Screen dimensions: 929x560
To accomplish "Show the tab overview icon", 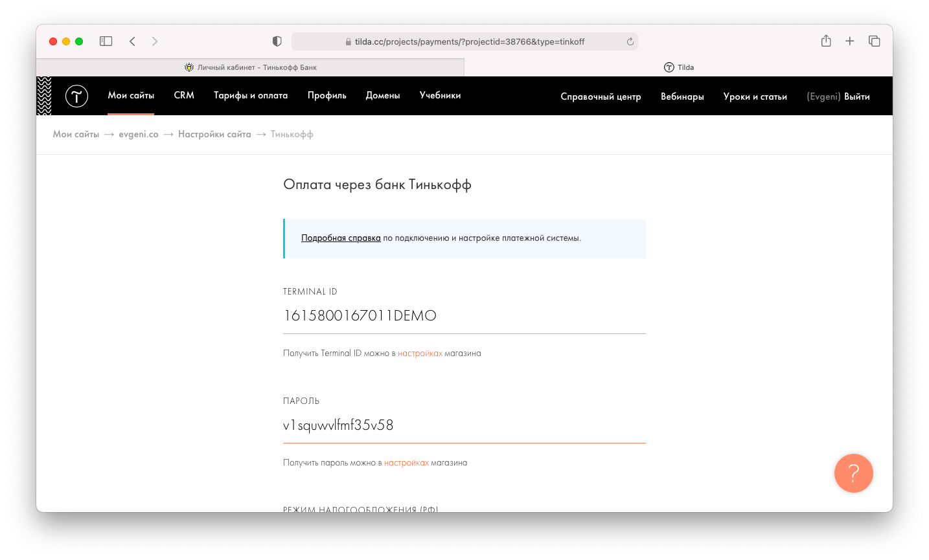I will 875,41.
